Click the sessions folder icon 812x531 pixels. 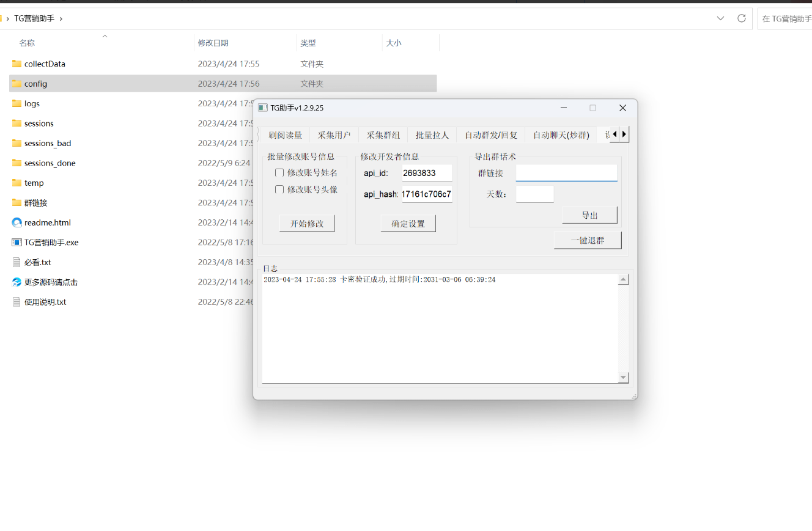click(x=17, y=123)
